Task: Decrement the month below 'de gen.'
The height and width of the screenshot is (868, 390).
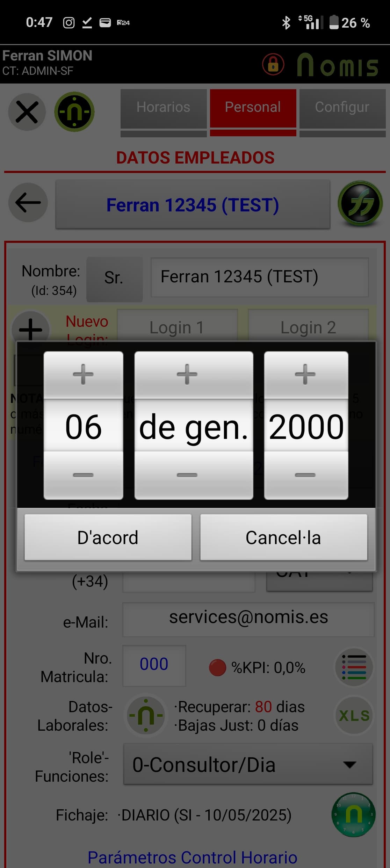Action: point(194,475)
